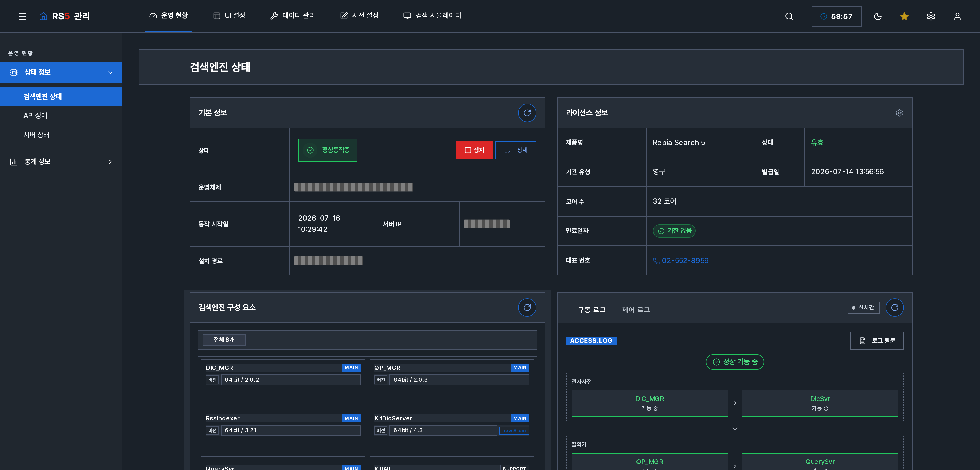Switch to 구동 로그 tab
Image resolution: width=980 pixels, height=470 pixels.
[x=592, y=310]
